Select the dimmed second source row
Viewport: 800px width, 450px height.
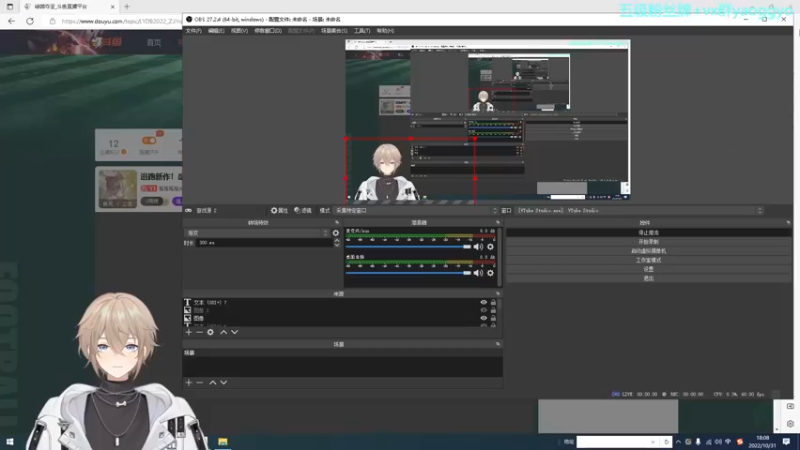tap(332, 310)
